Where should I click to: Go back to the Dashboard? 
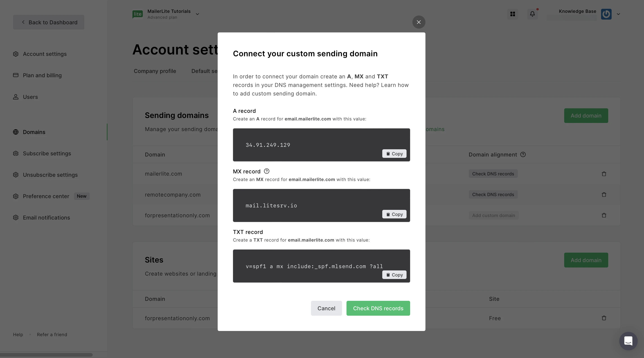[49, 22]
